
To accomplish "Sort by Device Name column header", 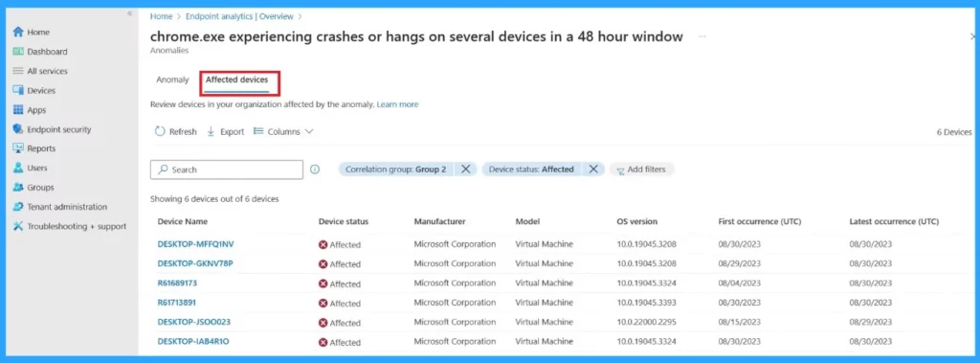I will 183,221.
